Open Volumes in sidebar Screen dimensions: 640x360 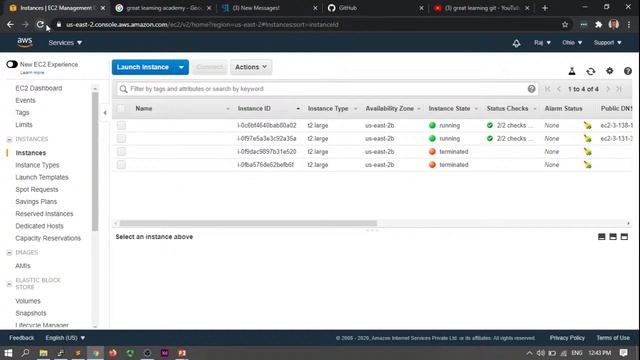pyautogui.click(x=28, y=301)
